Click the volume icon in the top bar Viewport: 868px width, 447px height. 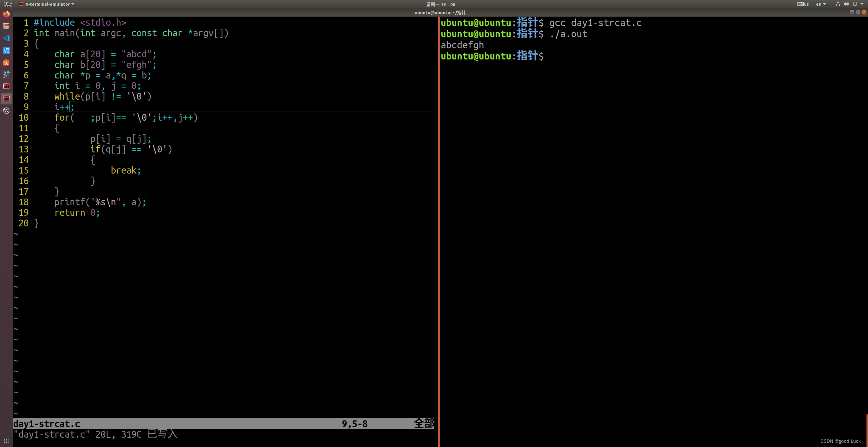pyautogui.click(x=847, y=4)
